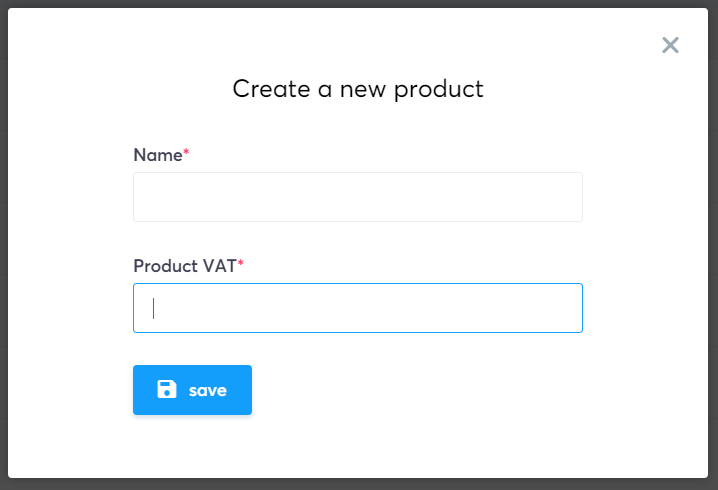Save the new product

[x=192, y=390]
